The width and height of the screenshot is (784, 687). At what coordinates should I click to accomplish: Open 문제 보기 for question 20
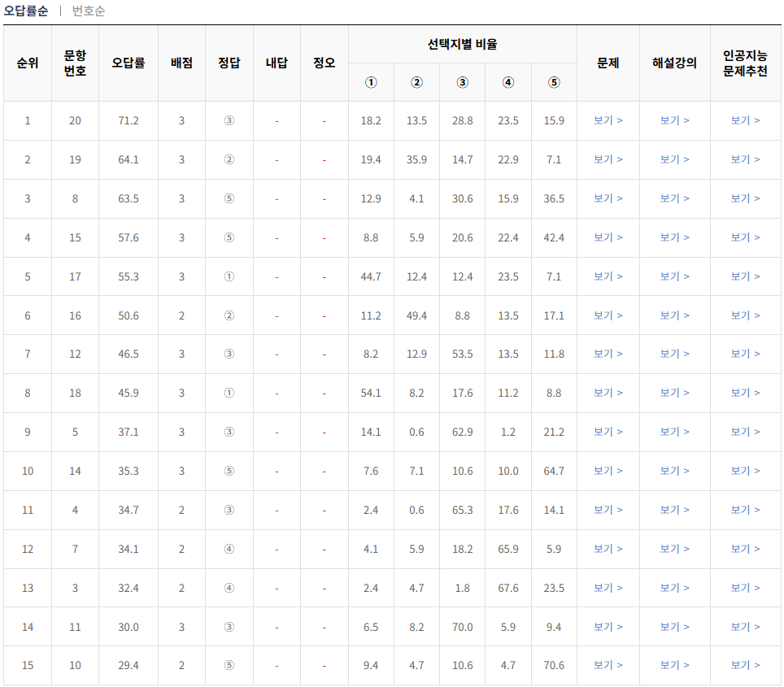609,120
